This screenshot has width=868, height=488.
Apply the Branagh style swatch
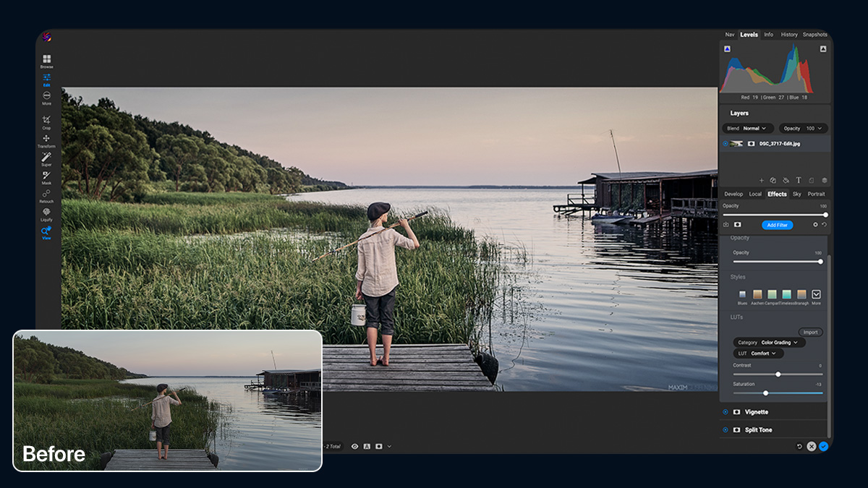(801, 294)
